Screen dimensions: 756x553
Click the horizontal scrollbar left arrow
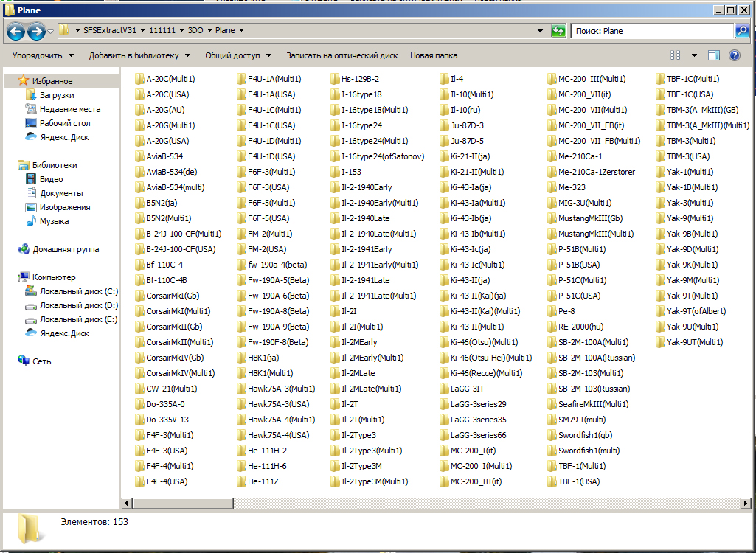pos(126,503)
